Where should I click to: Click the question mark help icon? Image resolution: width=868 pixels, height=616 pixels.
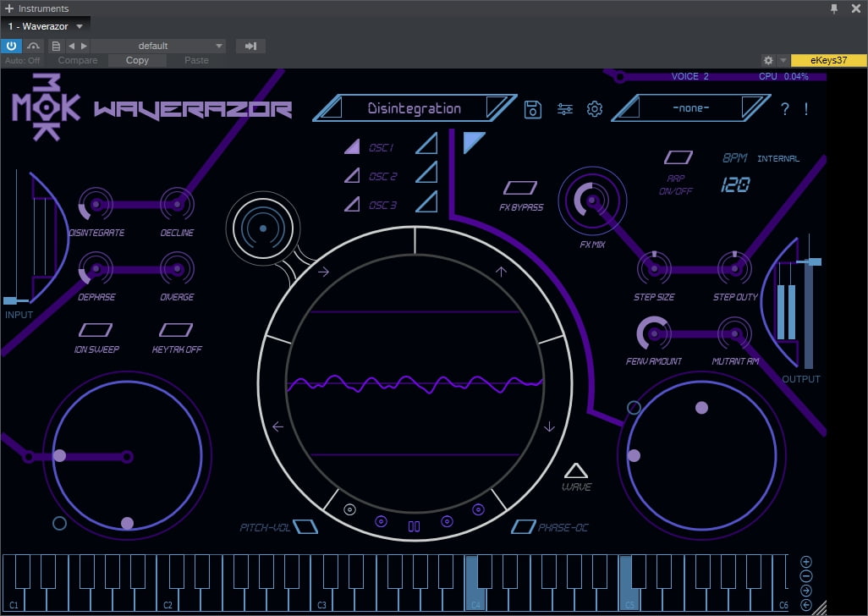784,109
